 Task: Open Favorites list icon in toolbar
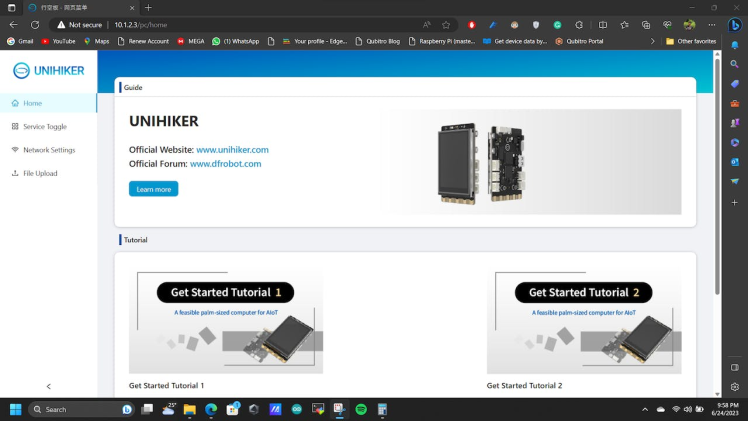[624, 25]
